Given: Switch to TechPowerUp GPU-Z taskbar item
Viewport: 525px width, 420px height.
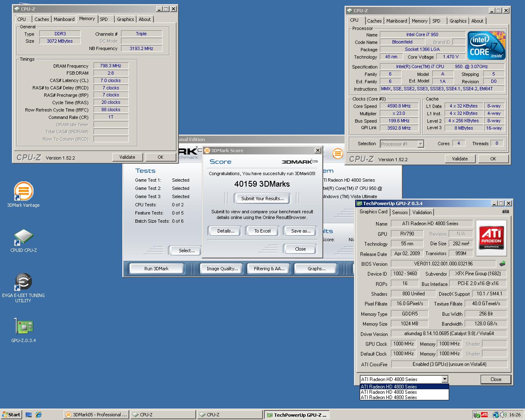Looking at the screenshot, I should point(297,415).
